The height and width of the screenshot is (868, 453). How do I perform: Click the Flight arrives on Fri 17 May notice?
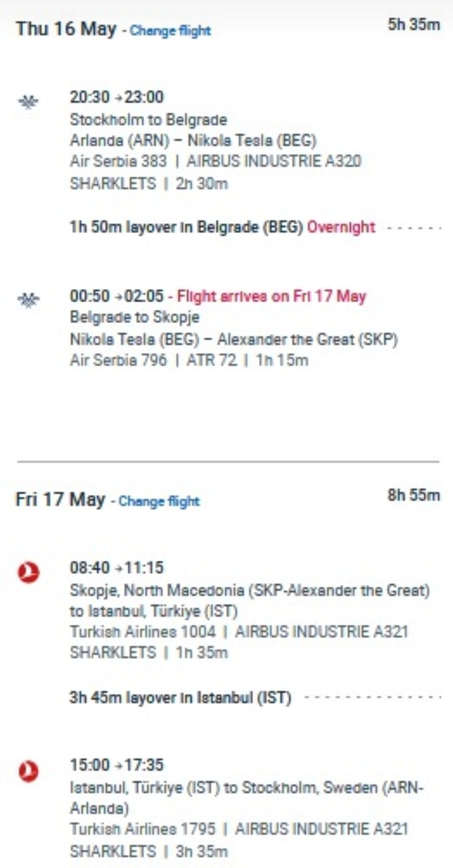tap(271, 296)
